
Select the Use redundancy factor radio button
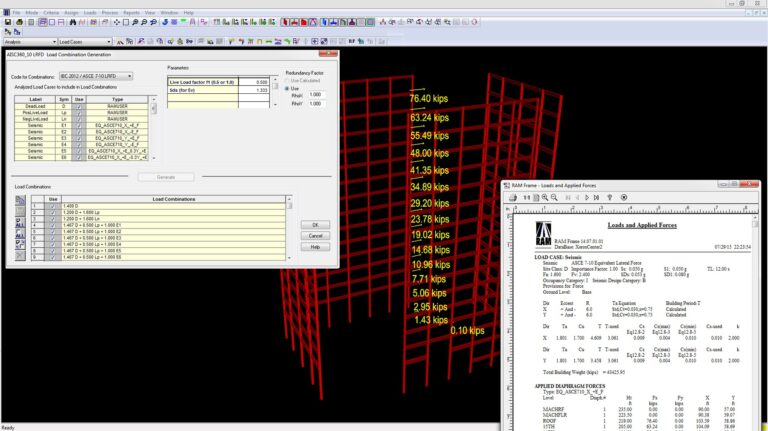(x=288, y=88)
